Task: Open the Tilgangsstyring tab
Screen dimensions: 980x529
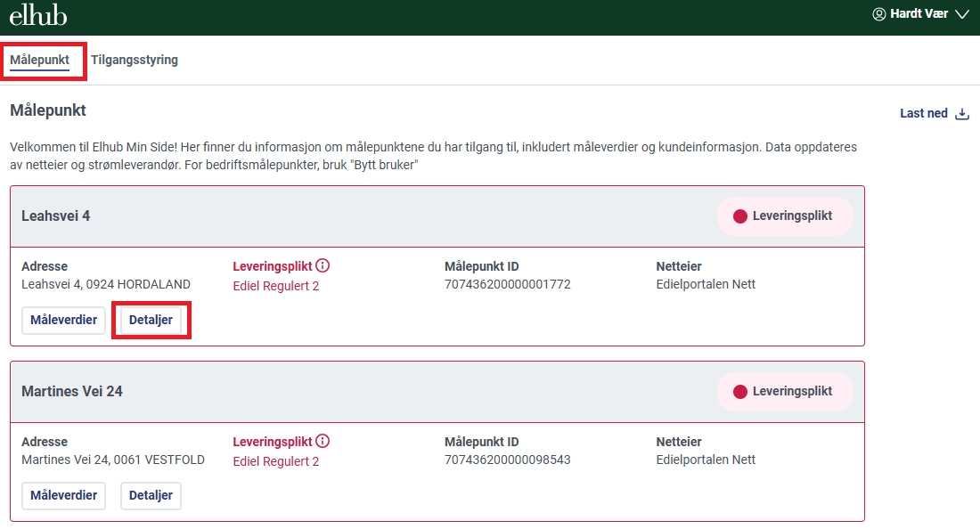Action: point(135,60)
